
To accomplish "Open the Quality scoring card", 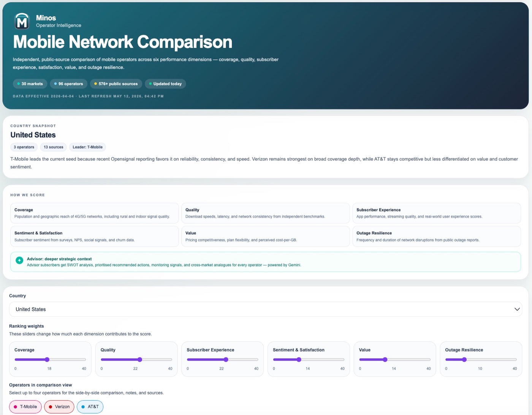I will 266,213.
